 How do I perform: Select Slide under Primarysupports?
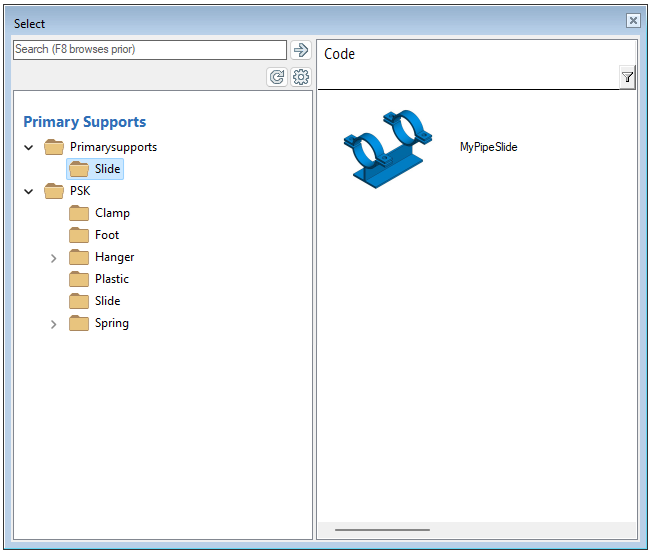click(107, 169)
